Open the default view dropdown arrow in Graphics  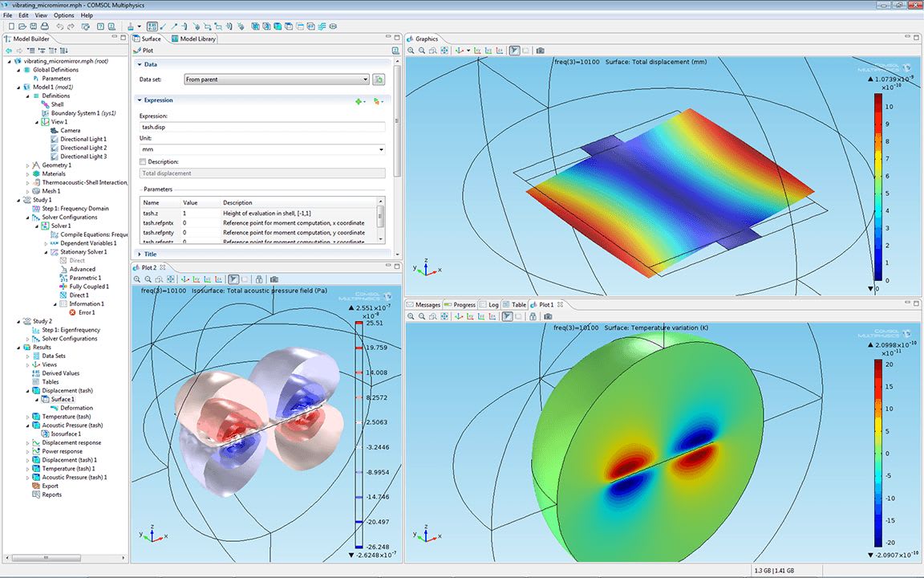pos(468,51)
